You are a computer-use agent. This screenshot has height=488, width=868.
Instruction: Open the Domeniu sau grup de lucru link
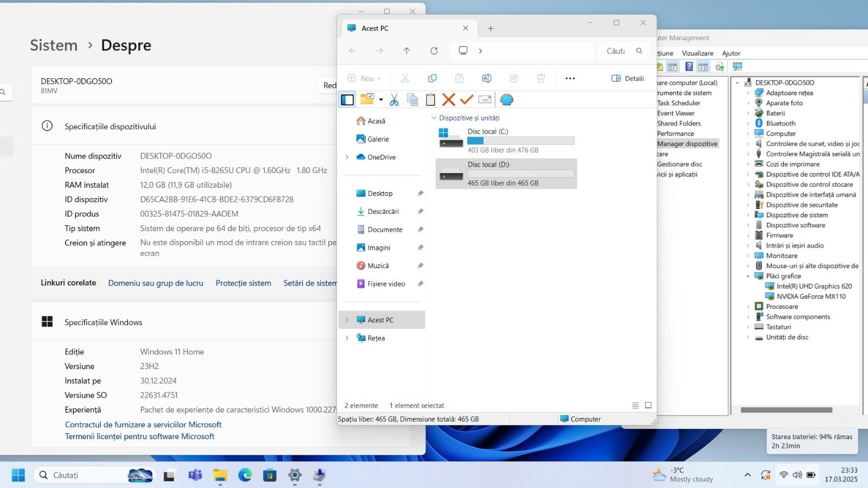pos(156,283)
